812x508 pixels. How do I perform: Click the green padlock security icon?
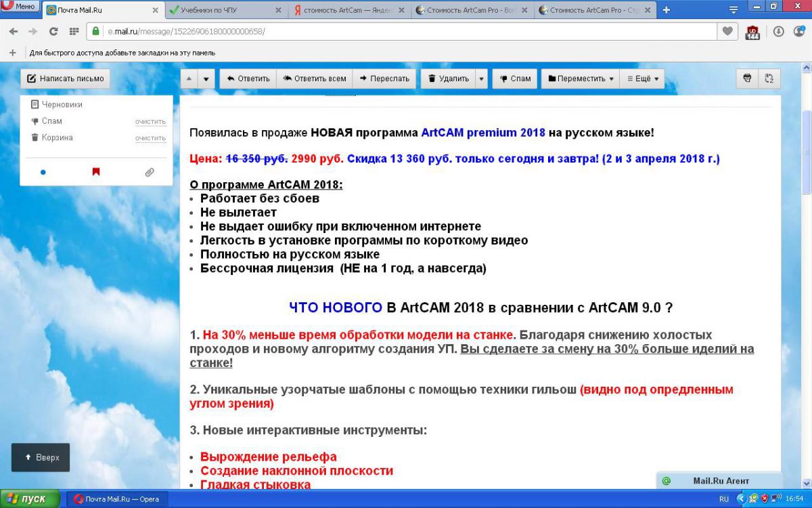pos(96,31)
